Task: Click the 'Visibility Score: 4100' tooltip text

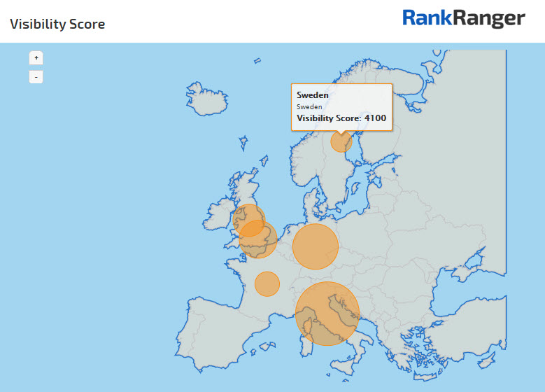Action: pos(341,118)
